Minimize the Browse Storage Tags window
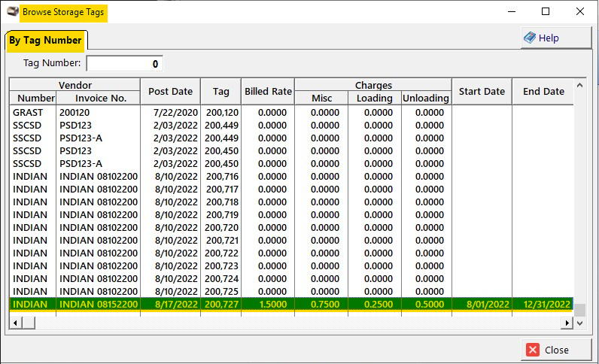The image size is (599, 364). click(512, 11)
